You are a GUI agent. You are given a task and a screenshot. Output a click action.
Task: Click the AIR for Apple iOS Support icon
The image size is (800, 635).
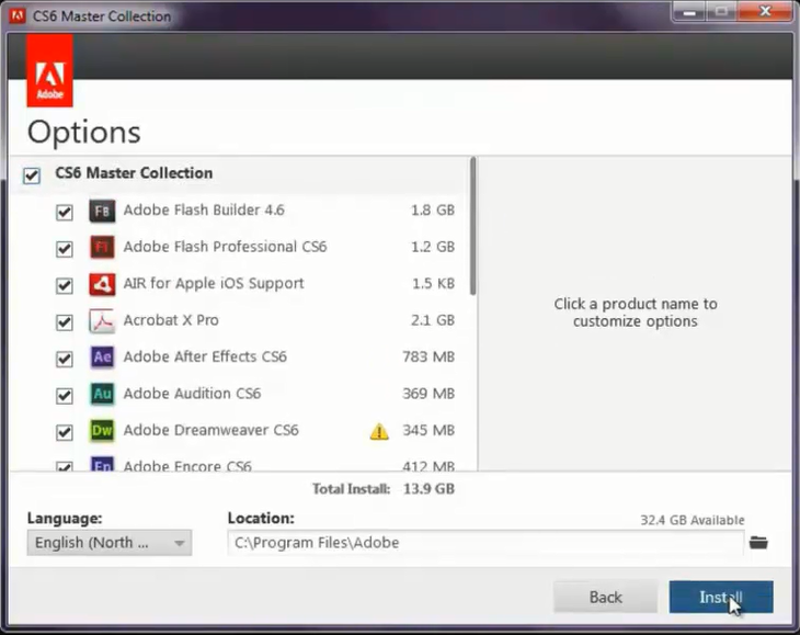click(x=102, y=284)
